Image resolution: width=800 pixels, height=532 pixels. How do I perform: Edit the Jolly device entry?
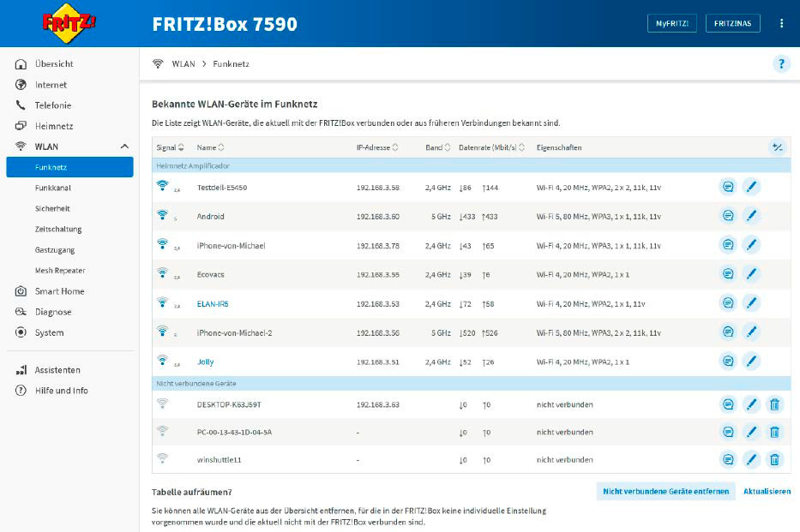[x=751, y=362]
